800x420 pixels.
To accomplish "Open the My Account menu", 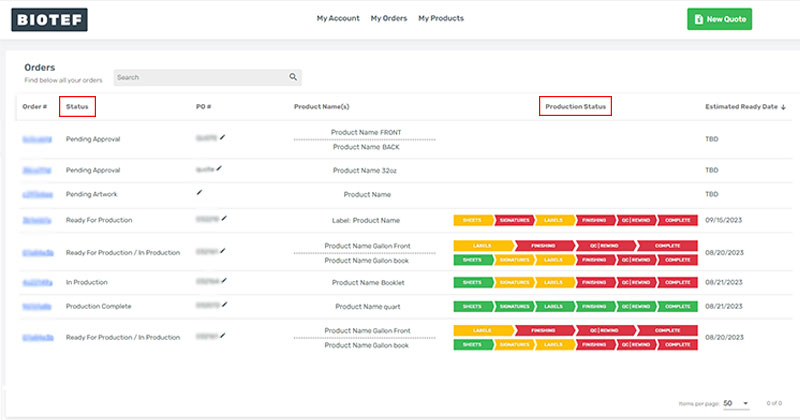I will click(338, 18).
